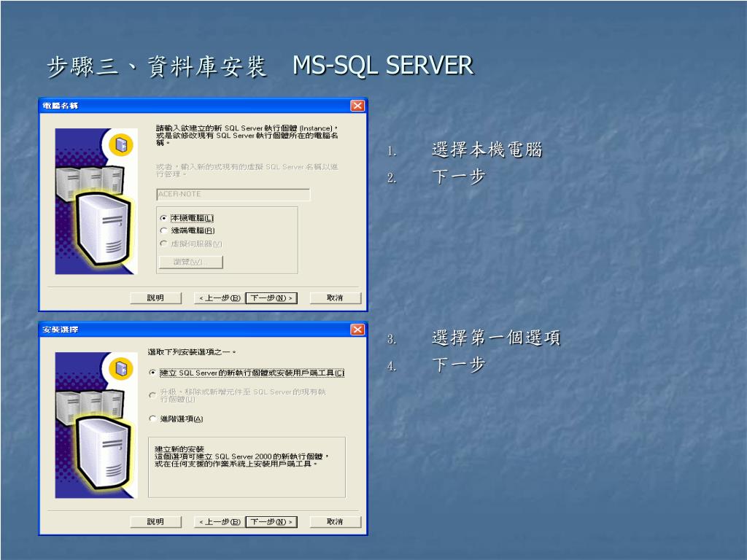Go back with 上一步(B) in 電腦名稱 dialog
The height and width of the screenshot is (560, 747).
(x=220, y=298)
